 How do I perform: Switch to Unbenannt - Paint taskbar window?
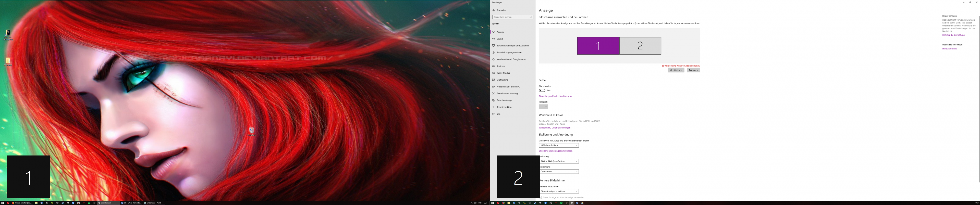154,203
